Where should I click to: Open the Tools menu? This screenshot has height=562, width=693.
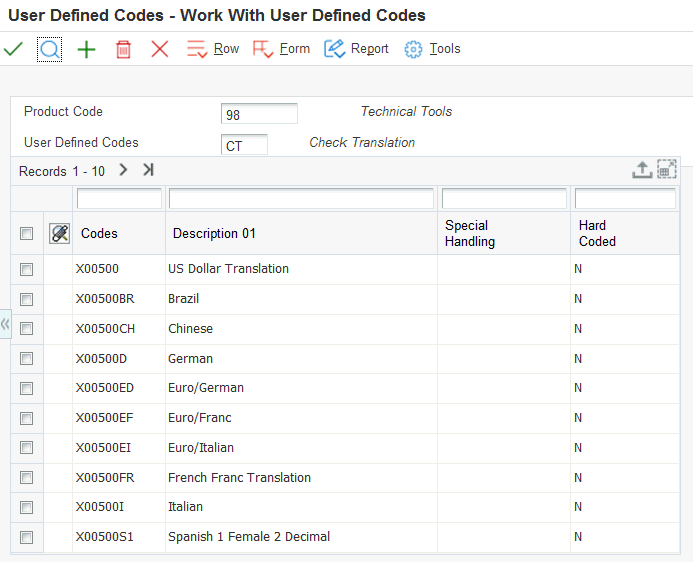point(433,49)
